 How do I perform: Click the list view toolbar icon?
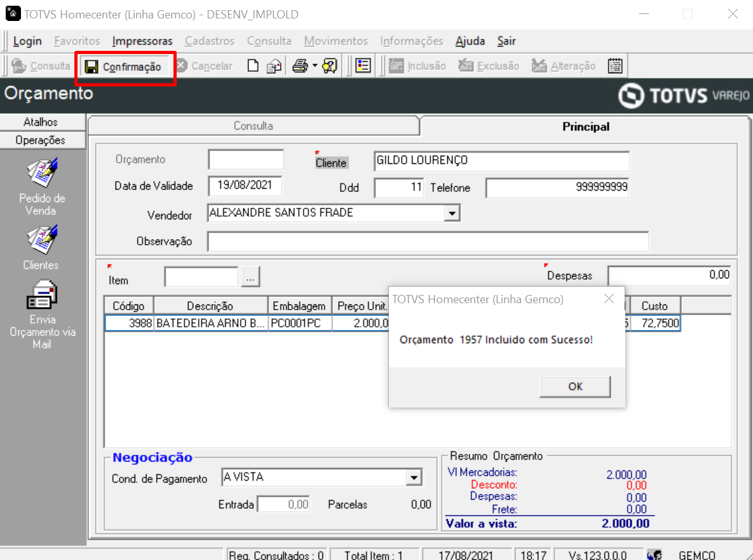coord(363,66)
